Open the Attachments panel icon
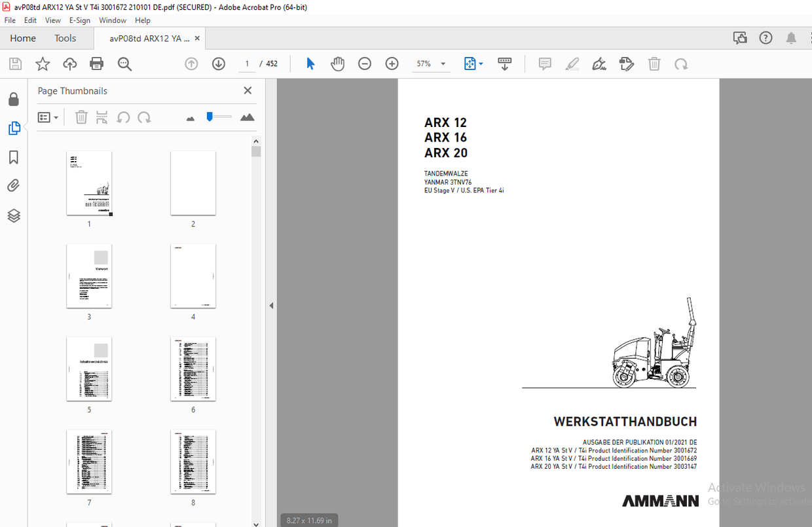812x527 pixels. pos(14,185)
